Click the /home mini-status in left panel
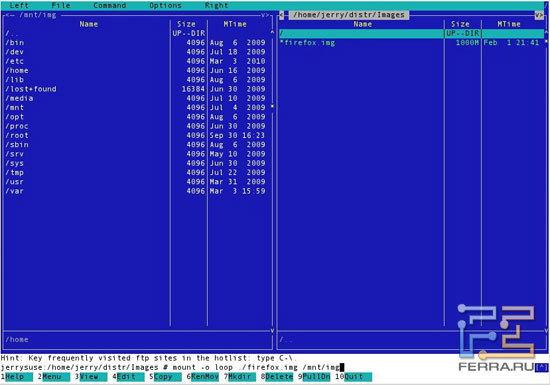 tap(17, 339)
